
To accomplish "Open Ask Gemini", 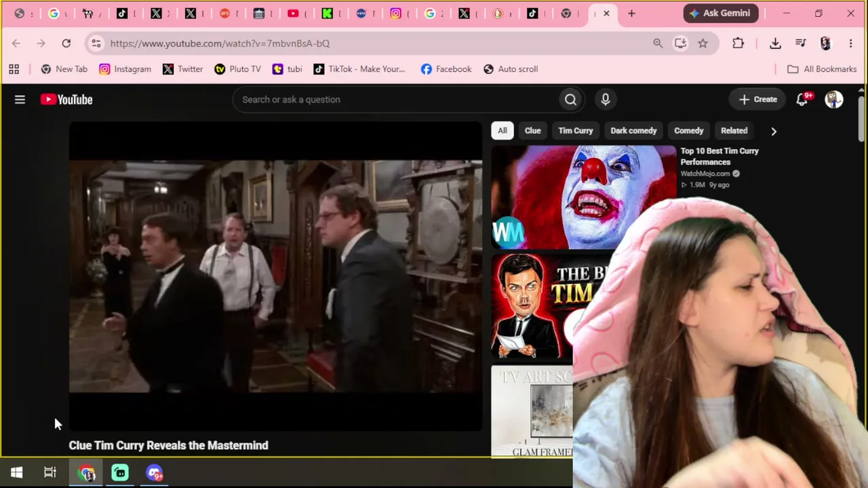I will point(720,14).
